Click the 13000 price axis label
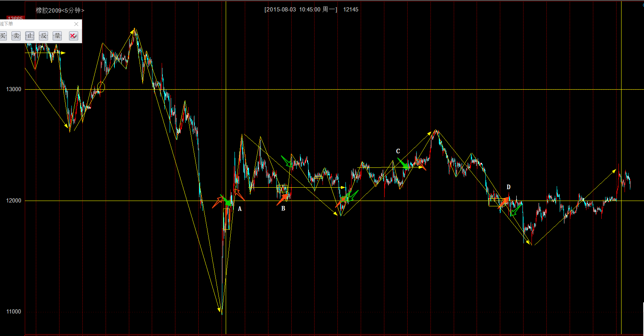This screenshot has height=336, width=644. click(14, 89)
